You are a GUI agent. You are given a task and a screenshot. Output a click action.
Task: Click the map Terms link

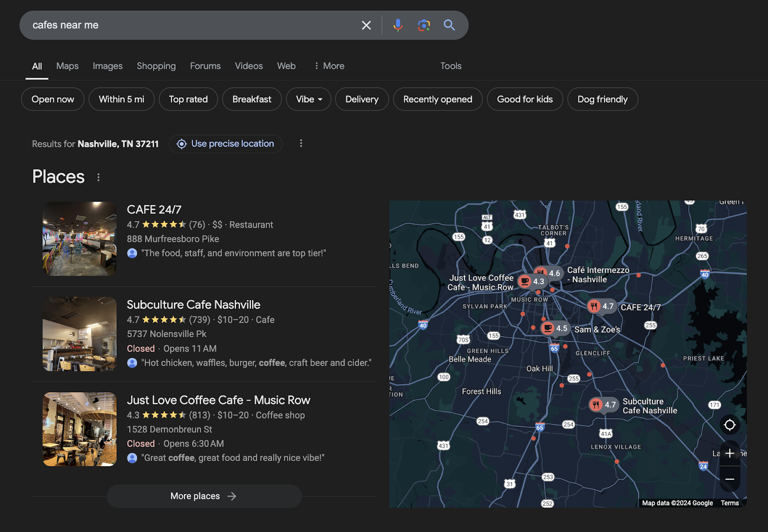pos(730,503)
